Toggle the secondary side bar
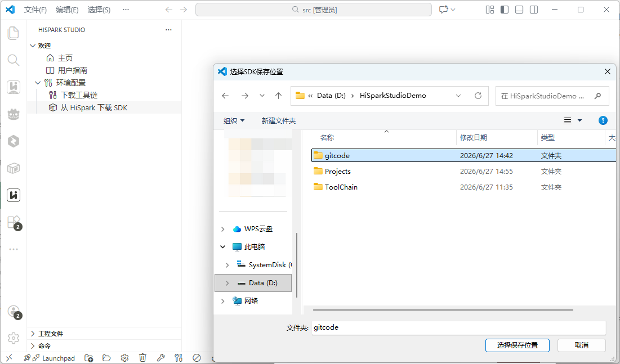Viewport: 620px width, 364px height. tap(534, 10)
